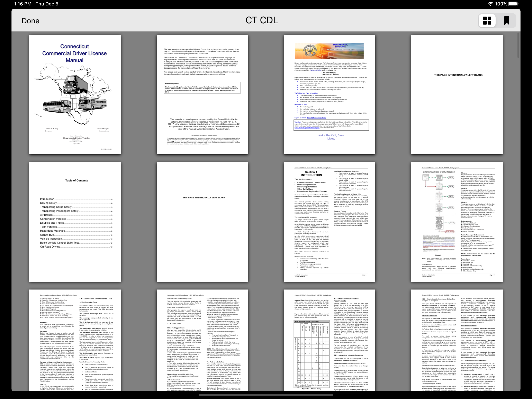
Task: Open the Truckers Against Trafficking page thumbnail
Action: point(329,94)
